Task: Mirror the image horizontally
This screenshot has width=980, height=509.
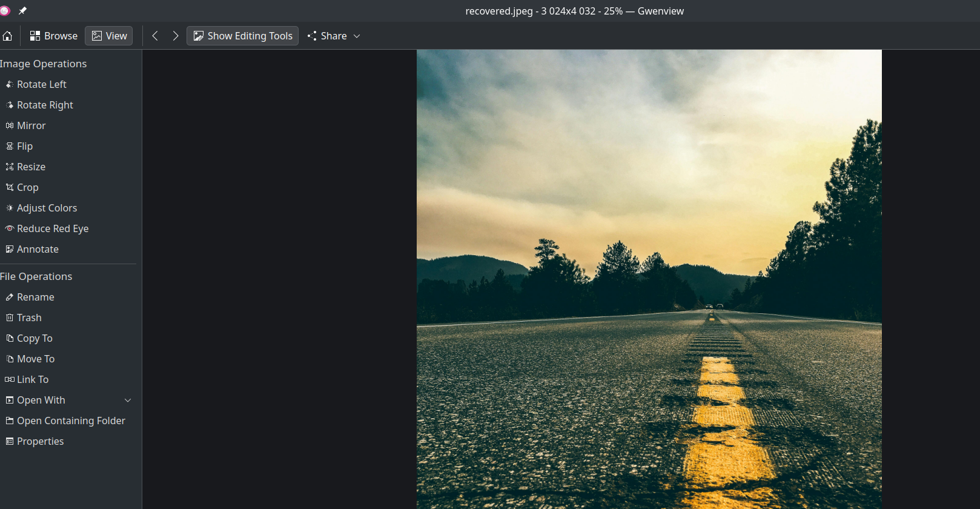Action: (31, 125)
